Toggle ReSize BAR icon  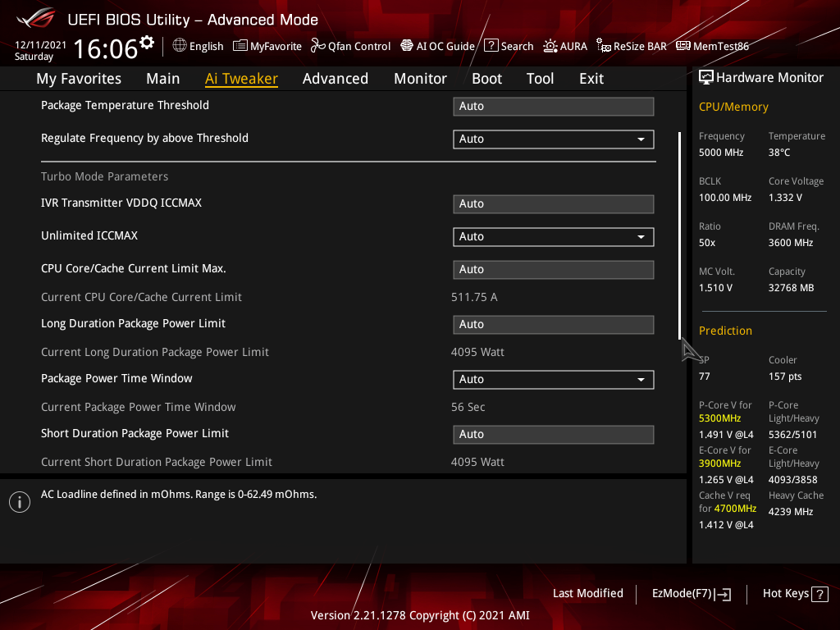[604, 46]
